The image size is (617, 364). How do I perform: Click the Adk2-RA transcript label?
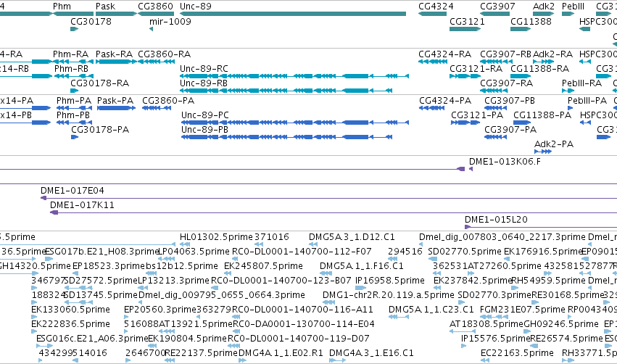[553, 54]
